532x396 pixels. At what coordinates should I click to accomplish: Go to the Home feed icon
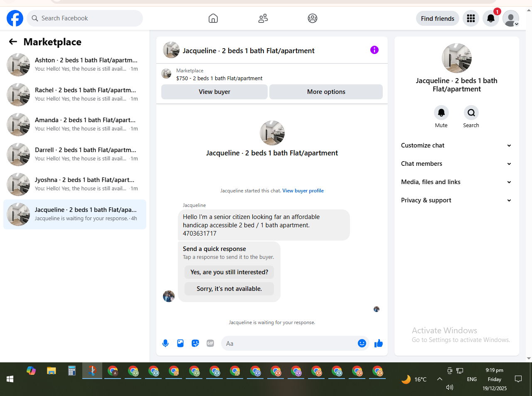(x=213, y=18)
